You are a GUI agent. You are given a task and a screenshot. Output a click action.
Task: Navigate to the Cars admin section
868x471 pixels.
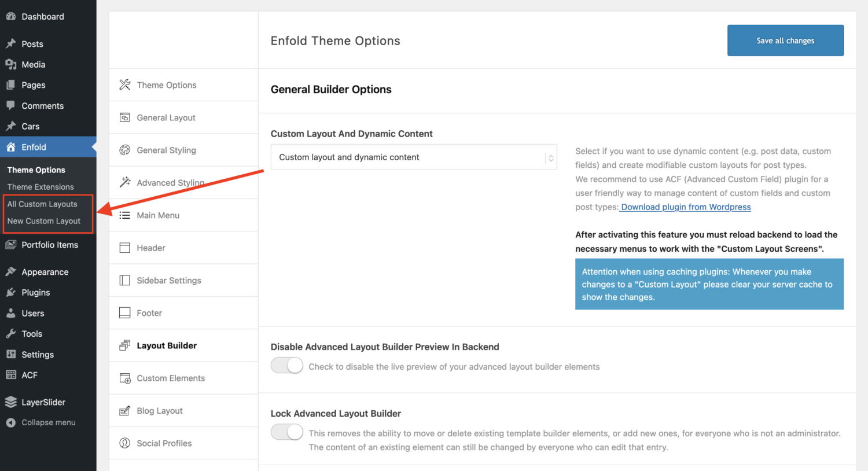(29, 126)
